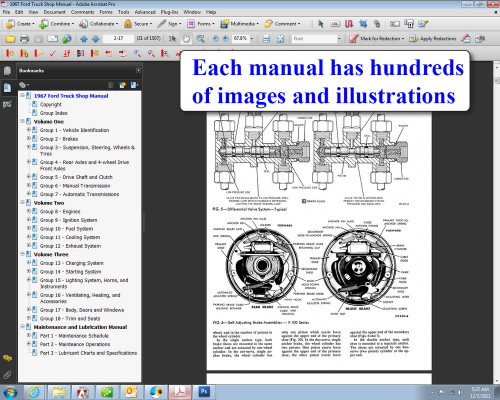This screenshot has height=400, width=500.
Task: Fit one full page in the window
Action: 280,39
